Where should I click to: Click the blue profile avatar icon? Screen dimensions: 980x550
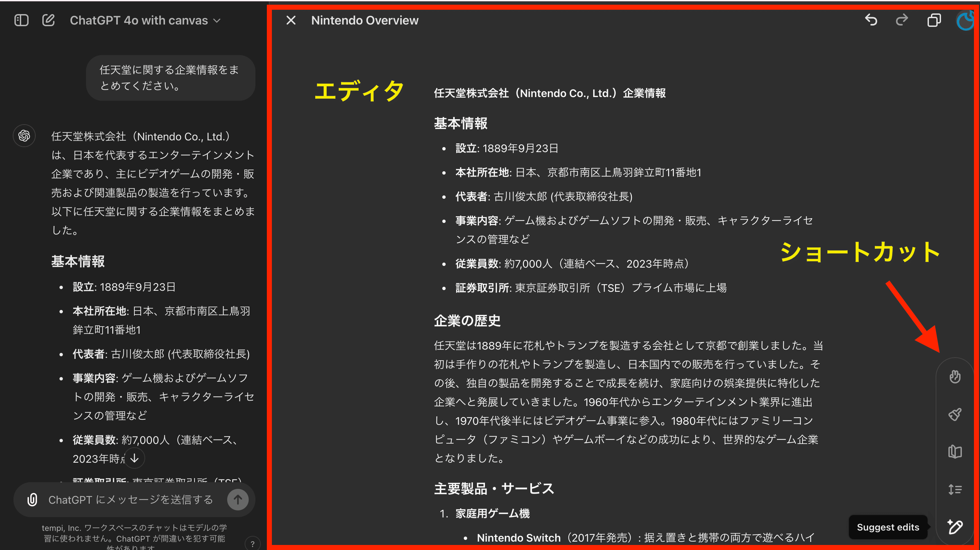coord(965,21)
